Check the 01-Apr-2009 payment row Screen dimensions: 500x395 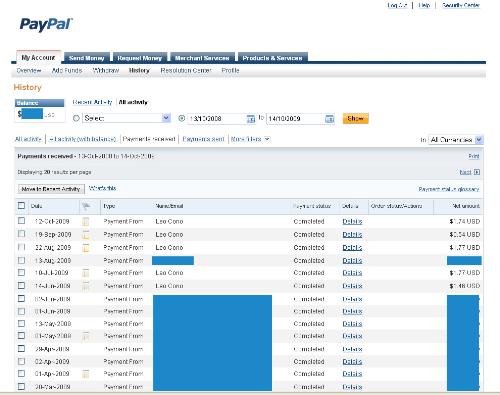click(x=21, y=373)
